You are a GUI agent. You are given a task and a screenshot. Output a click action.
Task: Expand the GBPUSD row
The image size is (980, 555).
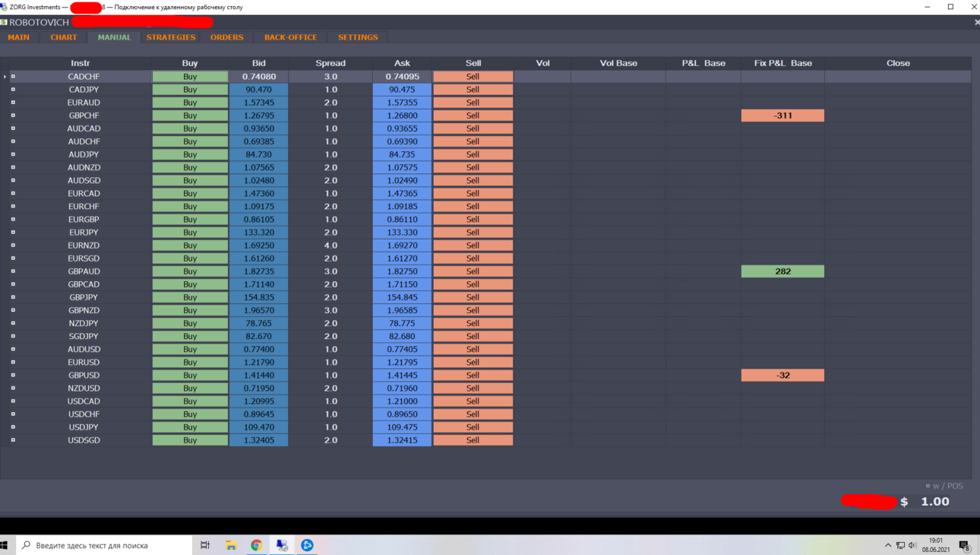click(13, 375)
